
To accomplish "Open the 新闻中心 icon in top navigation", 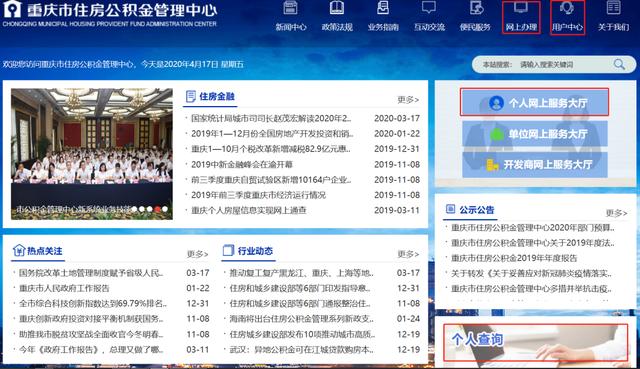I will coord(290,8).
